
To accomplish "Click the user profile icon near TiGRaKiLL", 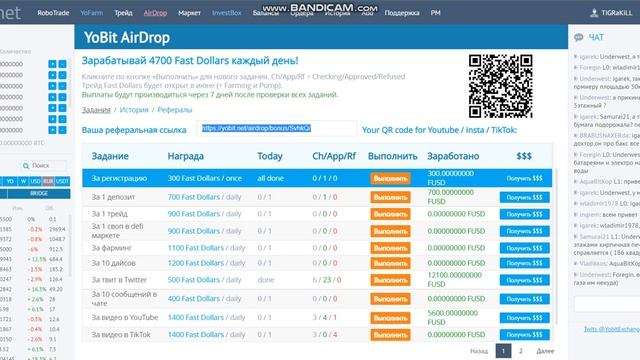I will [594, 13].
